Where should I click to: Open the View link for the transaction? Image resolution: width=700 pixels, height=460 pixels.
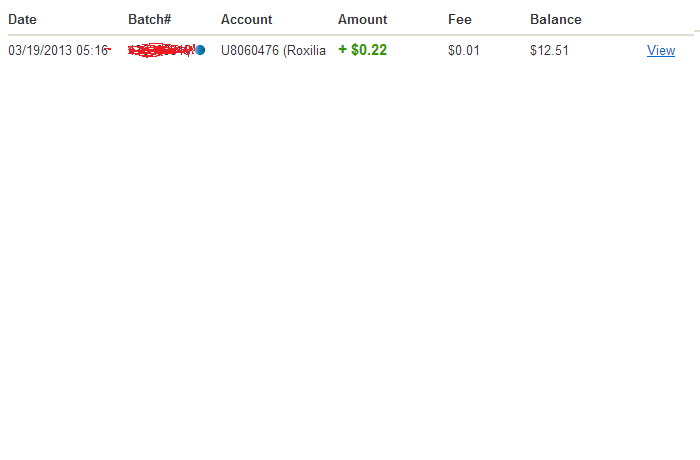pos(661,50)
